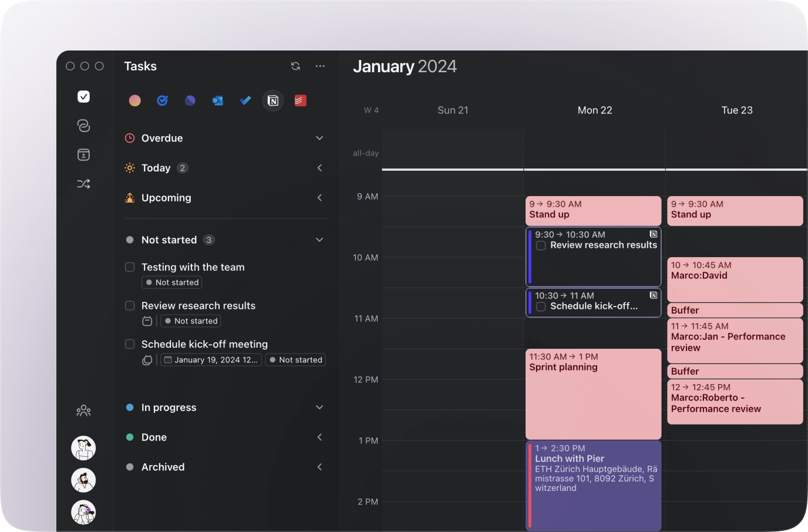Mark Schedule kick-off meeting task complete
Screen dimensions: 808x532
(x=130, y=345)
